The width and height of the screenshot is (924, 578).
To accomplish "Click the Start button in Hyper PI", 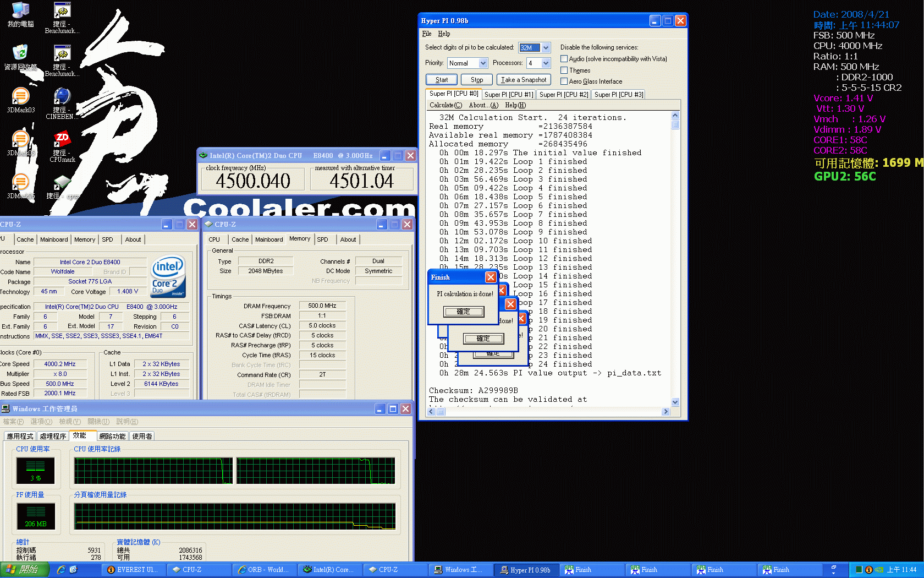I will [x=441, y=80].
